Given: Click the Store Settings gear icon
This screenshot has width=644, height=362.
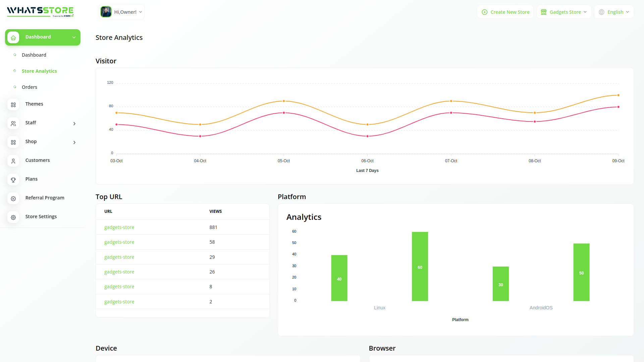Looking at the screenshot, I should point(13,217).
